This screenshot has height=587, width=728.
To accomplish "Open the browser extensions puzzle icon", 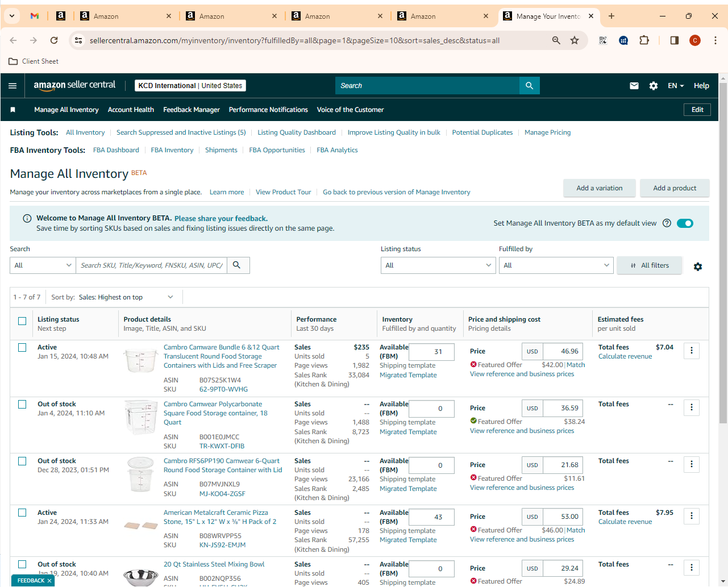I will tap(644, 40).
